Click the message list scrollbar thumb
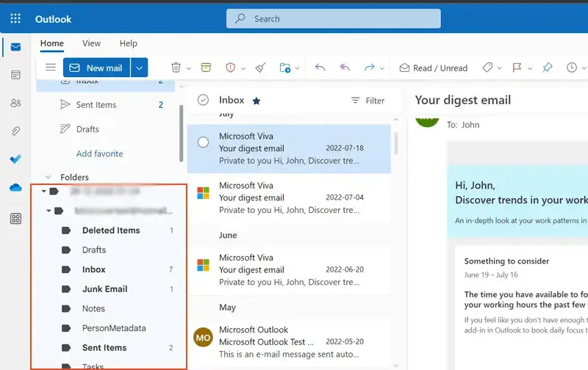The height and width of the screenshot is (370, 588). [396, 143]
